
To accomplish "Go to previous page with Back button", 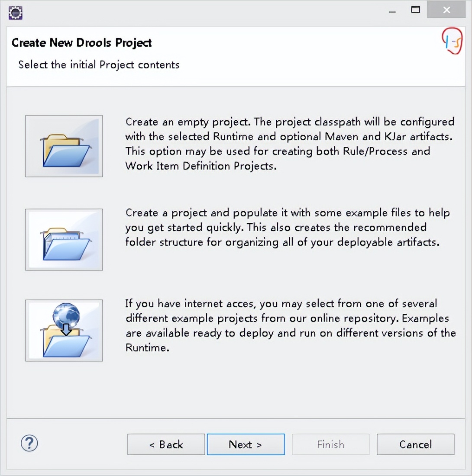I will [166, 444].
